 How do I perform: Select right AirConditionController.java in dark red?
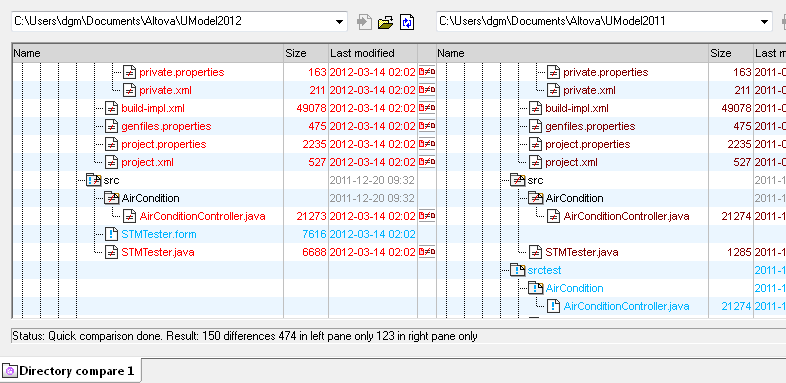(x=626, y=217)
